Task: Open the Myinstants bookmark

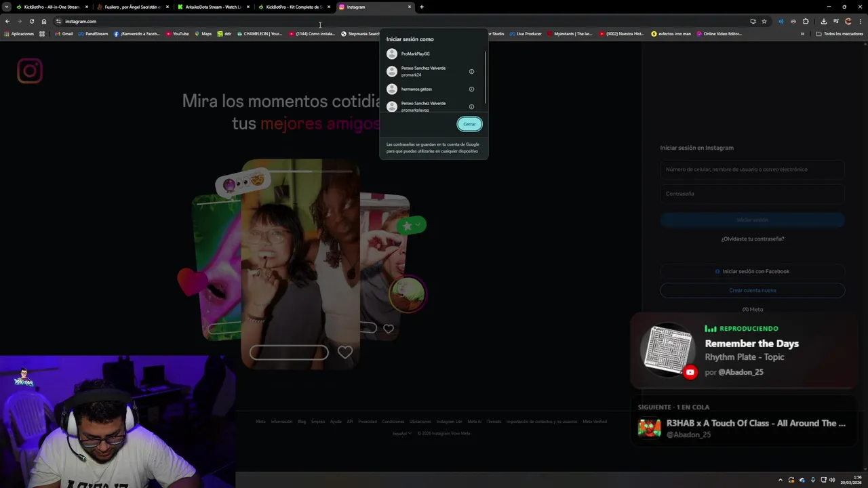Action: tap(570, 34)
